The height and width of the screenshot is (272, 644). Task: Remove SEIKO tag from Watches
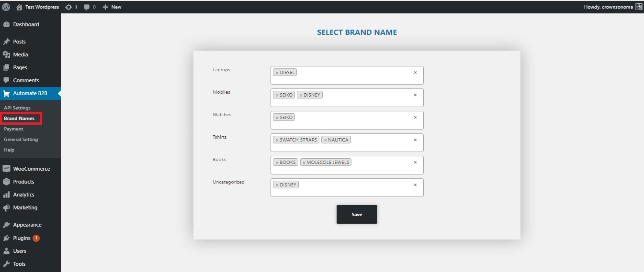(277, 118)
